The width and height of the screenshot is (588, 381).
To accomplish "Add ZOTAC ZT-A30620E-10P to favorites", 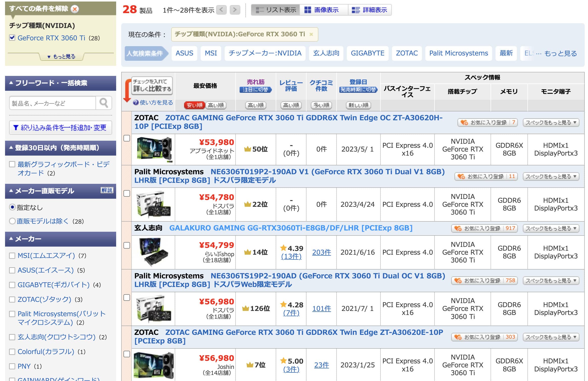I will pos(484,337).
